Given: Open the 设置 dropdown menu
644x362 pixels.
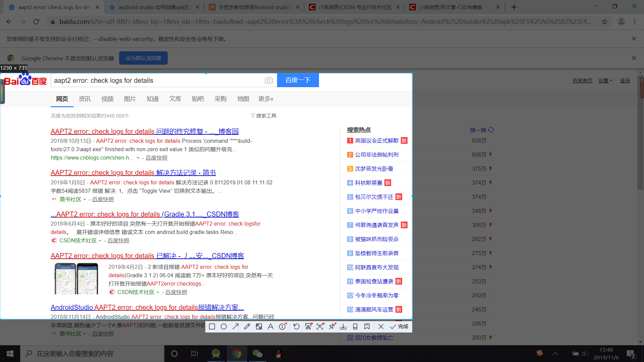Looking at the screenshot, I should coord(605,81).
